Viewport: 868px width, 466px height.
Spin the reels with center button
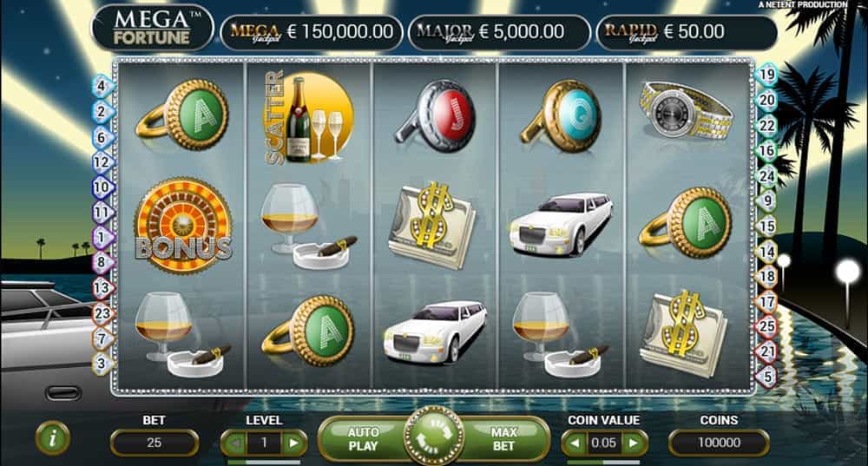tap(433, 437)
